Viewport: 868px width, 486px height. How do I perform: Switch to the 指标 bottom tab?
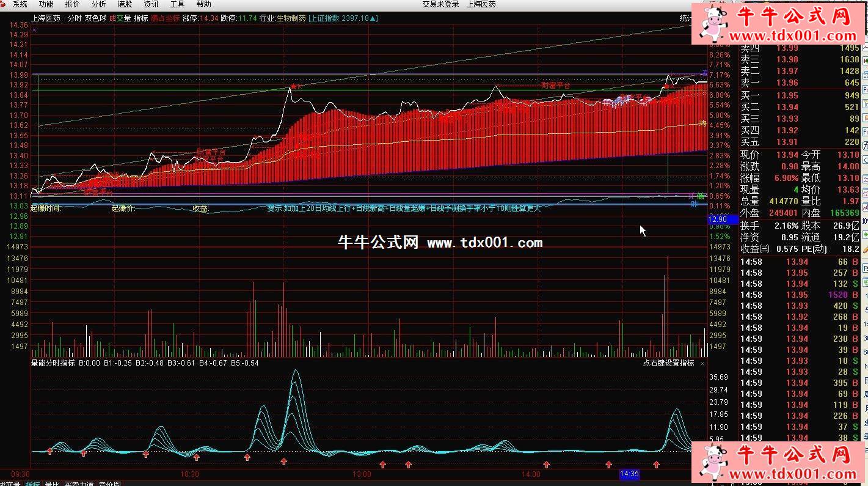pos(32,484)
